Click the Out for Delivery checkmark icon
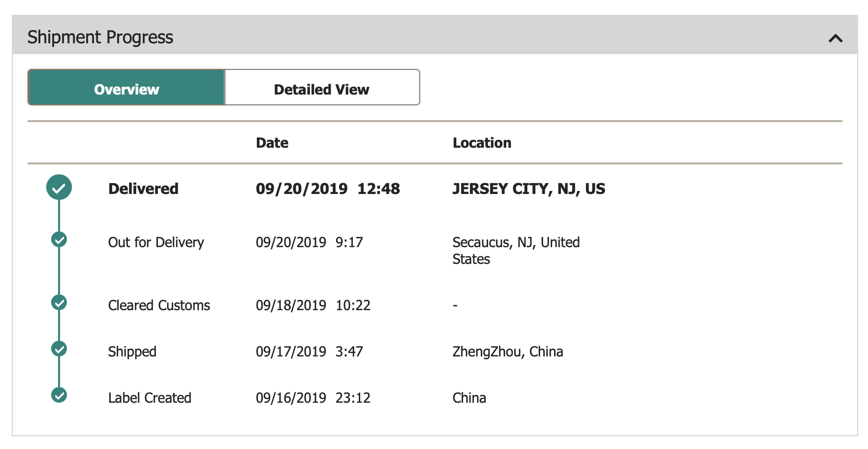The image size is (868, 449). [59, 240]
